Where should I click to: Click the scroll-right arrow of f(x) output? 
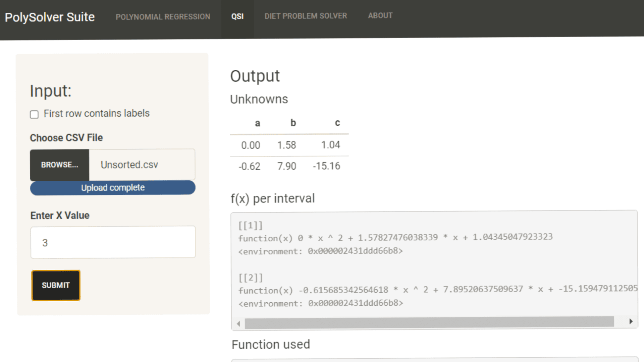pos(631,321)
